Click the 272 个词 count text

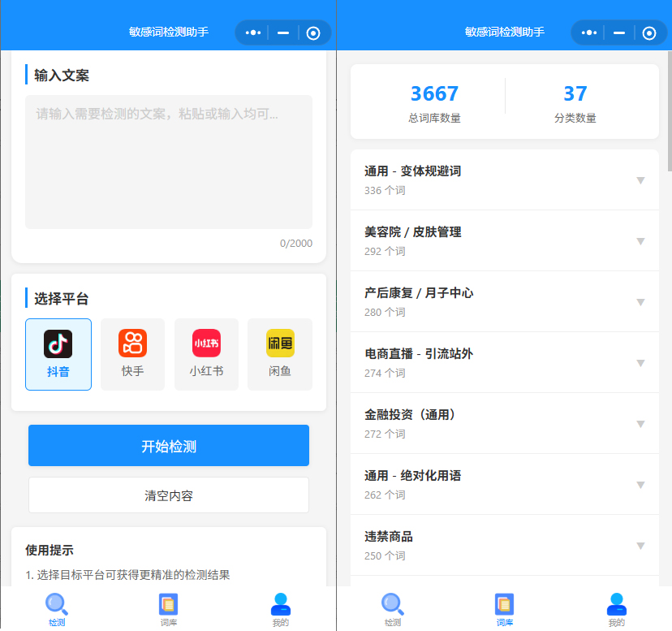[385, 434]
